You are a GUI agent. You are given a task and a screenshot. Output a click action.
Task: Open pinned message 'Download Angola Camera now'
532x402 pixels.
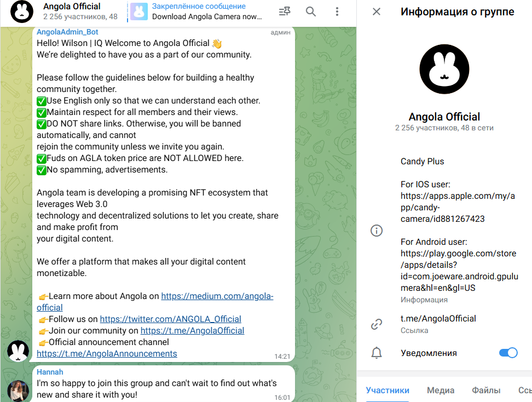click(x=207, y=16)
